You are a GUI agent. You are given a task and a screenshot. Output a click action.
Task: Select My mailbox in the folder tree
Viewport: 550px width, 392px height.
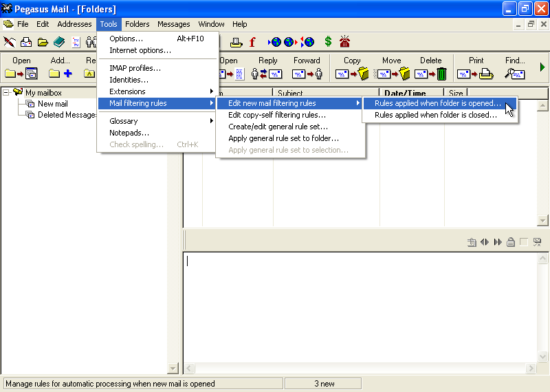pyautogui.click(x=43, y=93)
